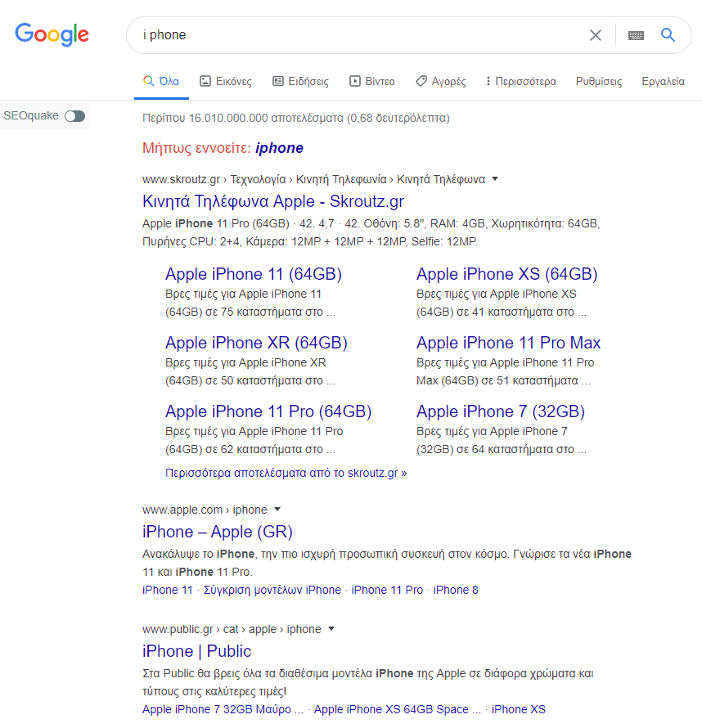Screen dimensions: 702x728
Task: Open 'Apple iPhone 11 Pro (64GB)' sitelink
Action: [268, 411]
